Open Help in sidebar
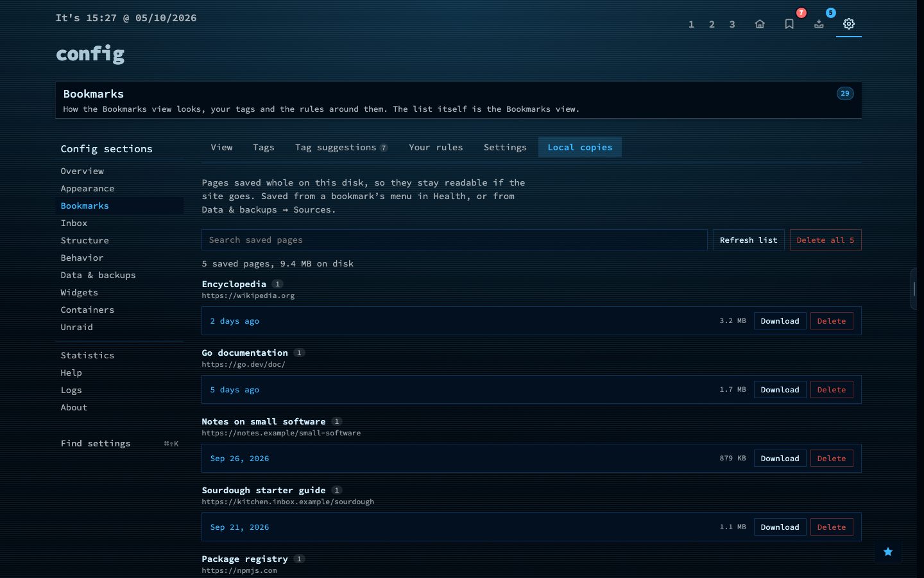Image resolution: width=924 pixels, height=578 pixels. (x=119, y=372)
